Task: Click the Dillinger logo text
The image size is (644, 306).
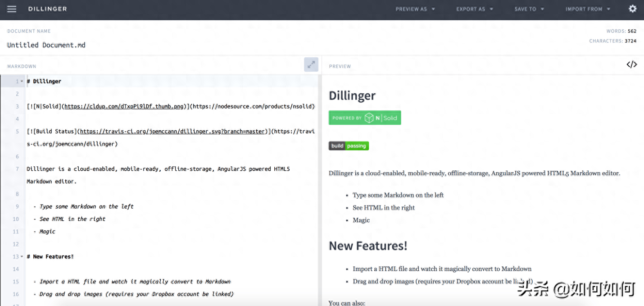Action: 47,9
